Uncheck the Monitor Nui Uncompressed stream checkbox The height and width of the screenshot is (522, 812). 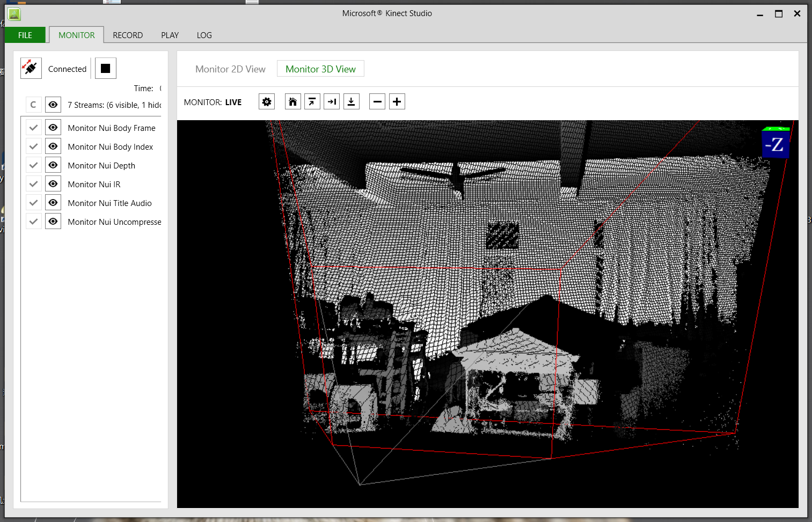point(33,220)
